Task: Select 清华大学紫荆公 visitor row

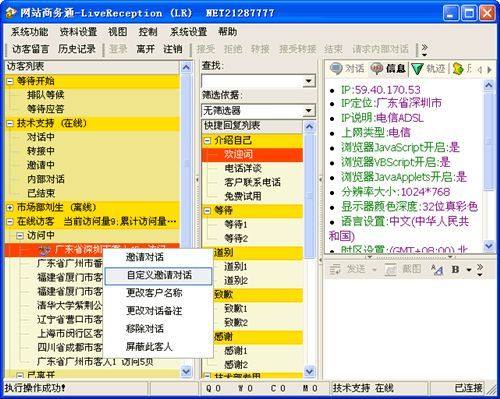Action: 70,305
